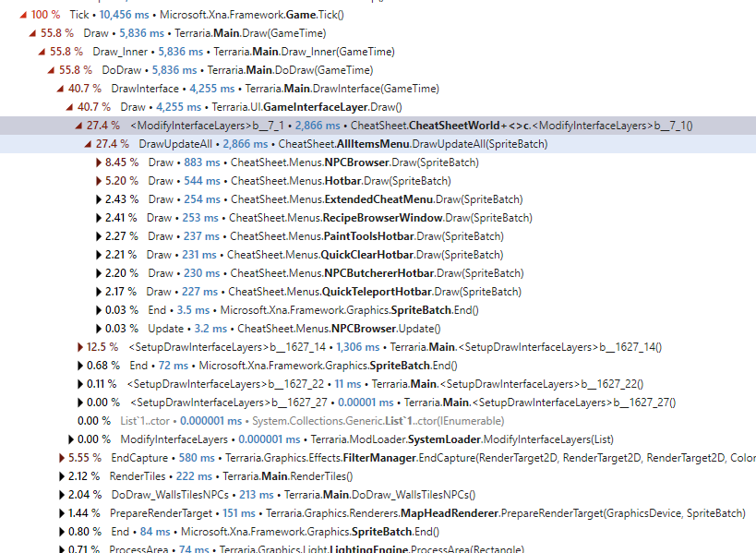The height and width of the screenshot is (553, 756).
Task: Collapse the Draw_Inner 55.8 % node
Action: 42,52
